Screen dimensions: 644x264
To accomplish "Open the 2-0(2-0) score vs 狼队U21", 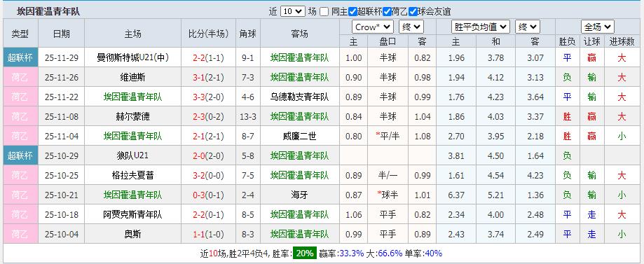I will point(208,155).
